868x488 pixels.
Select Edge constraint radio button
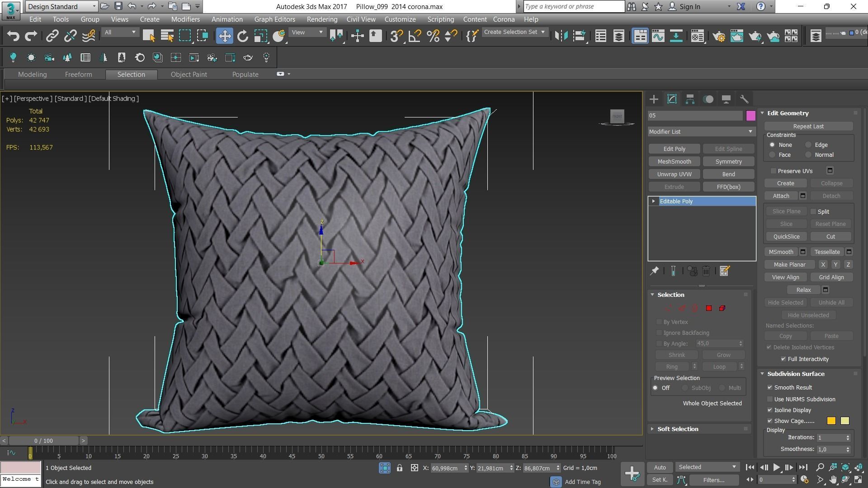coord(808,145)
